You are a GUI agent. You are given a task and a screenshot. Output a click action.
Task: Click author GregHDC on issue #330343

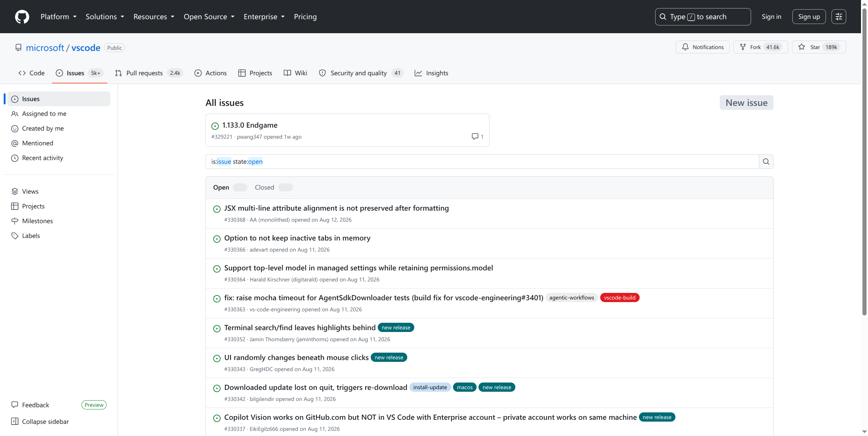pyautogui.click(x=261, y=369)
